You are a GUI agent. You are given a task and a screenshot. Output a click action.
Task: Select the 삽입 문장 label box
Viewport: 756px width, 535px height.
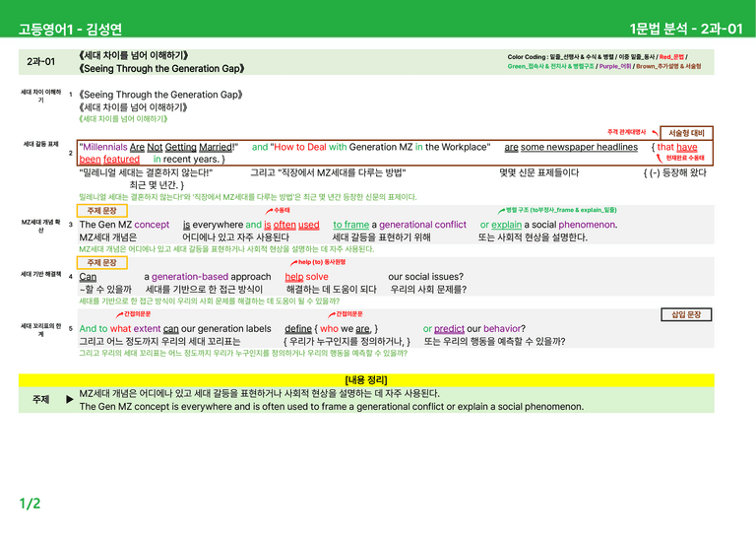[686, 314]
